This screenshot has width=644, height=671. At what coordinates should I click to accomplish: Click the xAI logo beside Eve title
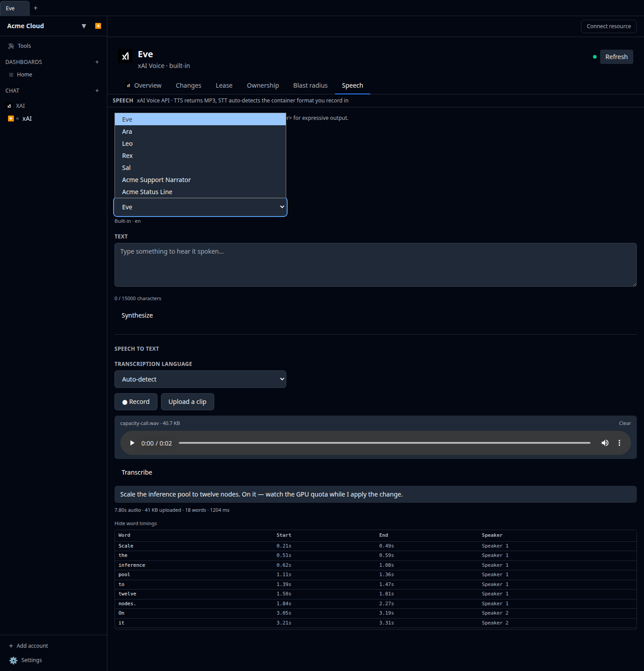pos(125,56)
